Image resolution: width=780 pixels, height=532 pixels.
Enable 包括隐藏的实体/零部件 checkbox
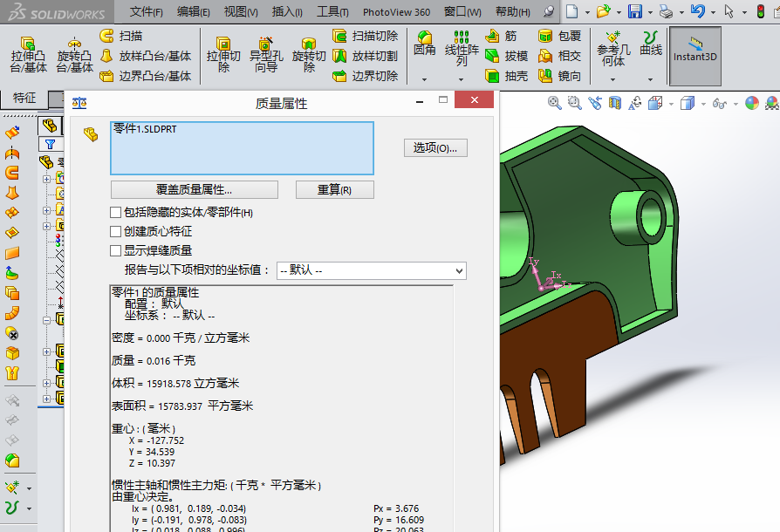click(x=116, y=212)
